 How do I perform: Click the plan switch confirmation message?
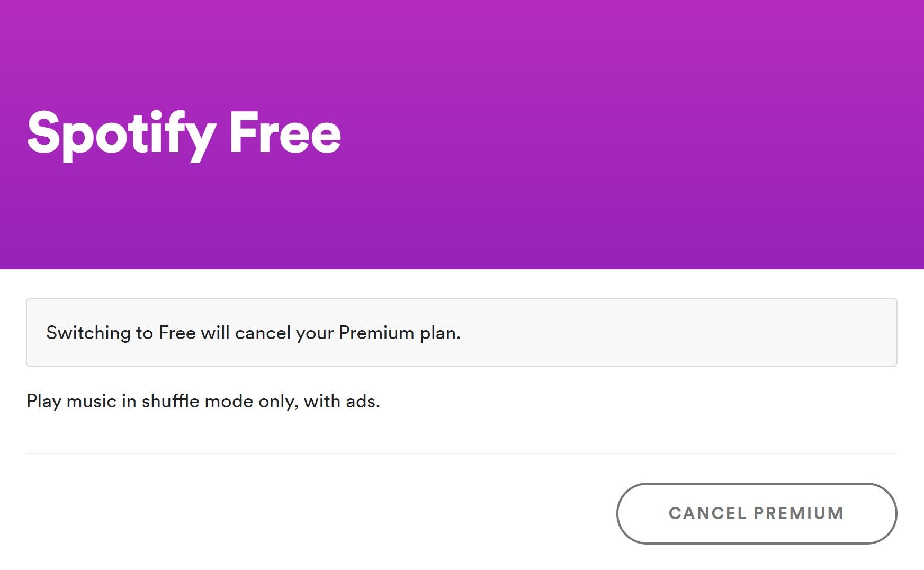click(x=254, y=333)
